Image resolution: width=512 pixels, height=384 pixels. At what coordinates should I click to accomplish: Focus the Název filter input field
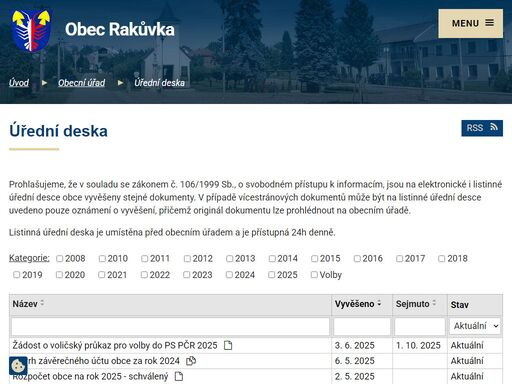[170, 326]
